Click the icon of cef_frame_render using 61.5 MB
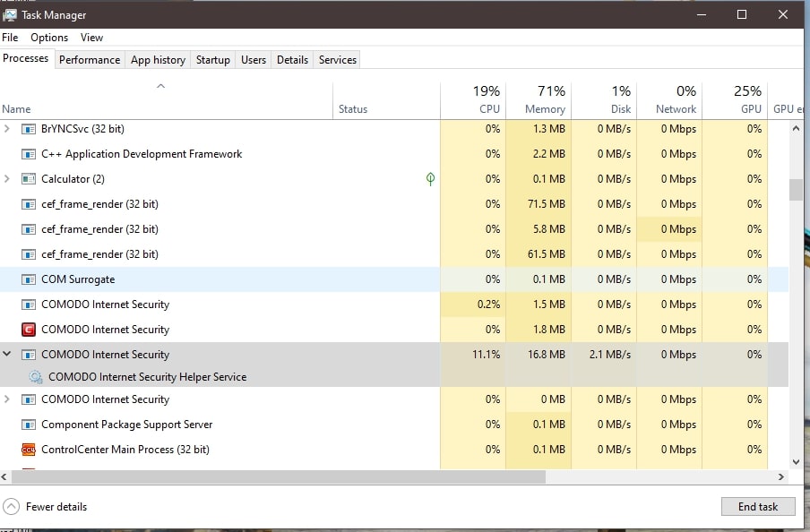 tap(29, 254)
